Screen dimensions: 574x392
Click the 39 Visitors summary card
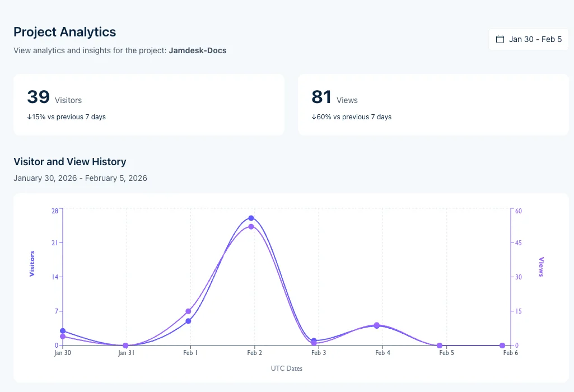click(149, 104)
